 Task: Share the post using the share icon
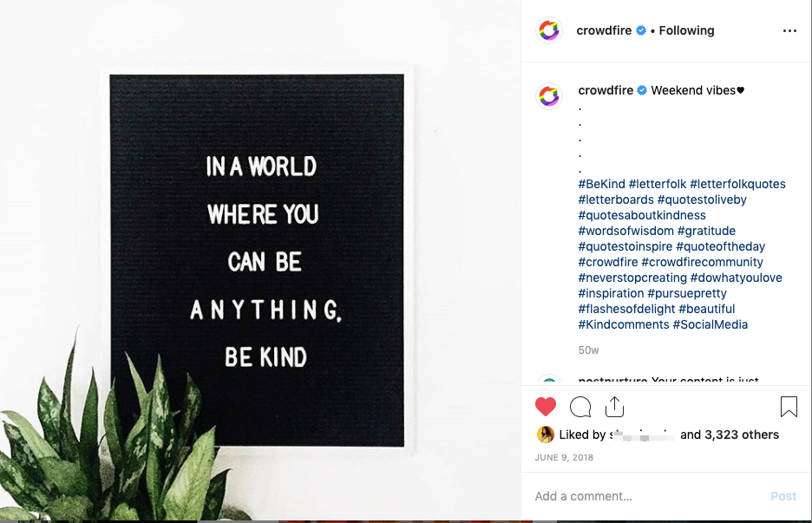pyautogui.click(x=614, y=407)
